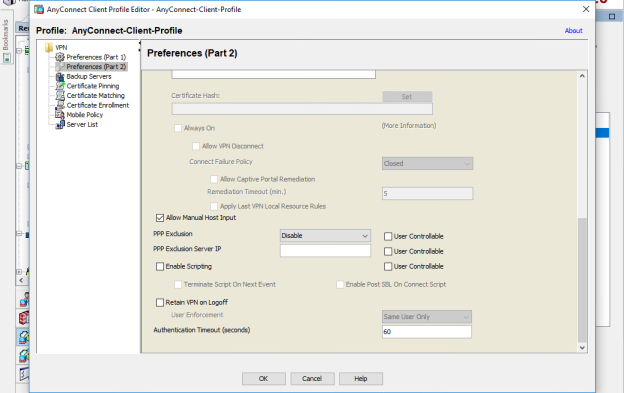Enable the Enable Scripting checkbox
The height and width of the screenshot is (393, 624).
coord(160,267)
